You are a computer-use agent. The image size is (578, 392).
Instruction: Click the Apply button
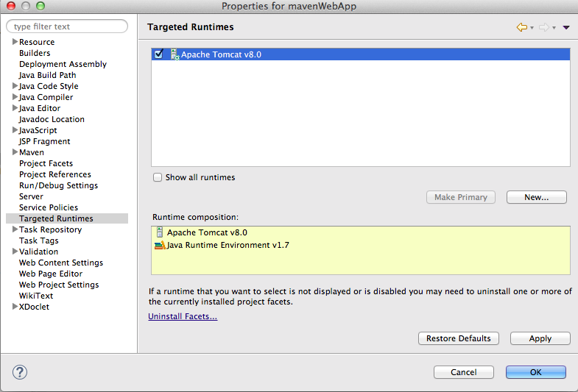pos(540,338)
